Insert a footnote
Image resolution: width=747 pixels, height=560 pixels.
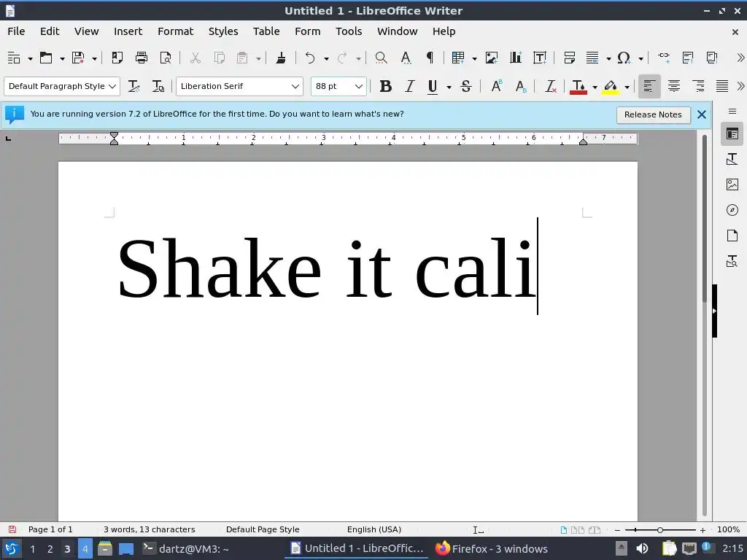pos(687,58)
